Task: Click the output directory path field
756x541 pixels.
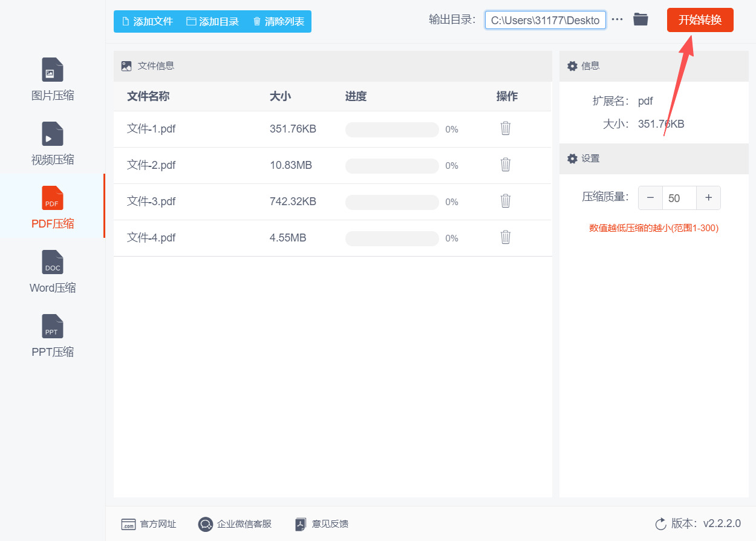Action: (x=545, y=20)
